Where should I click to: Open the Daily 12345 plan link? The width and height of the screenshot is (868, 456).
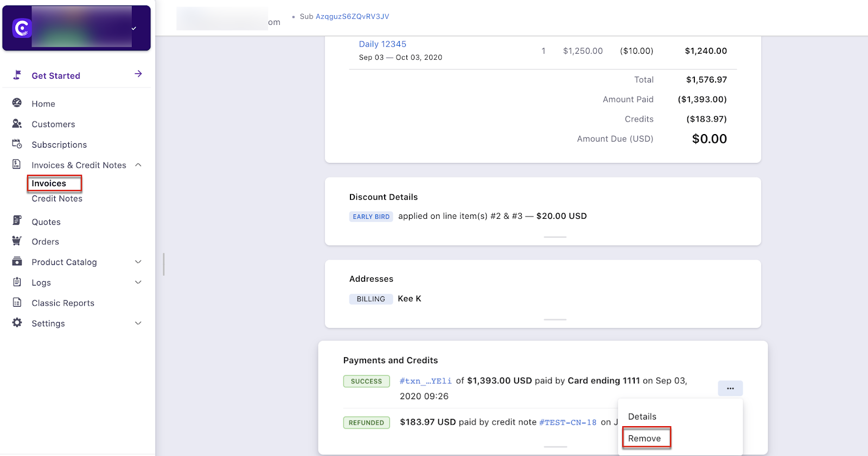coord(382,44)
